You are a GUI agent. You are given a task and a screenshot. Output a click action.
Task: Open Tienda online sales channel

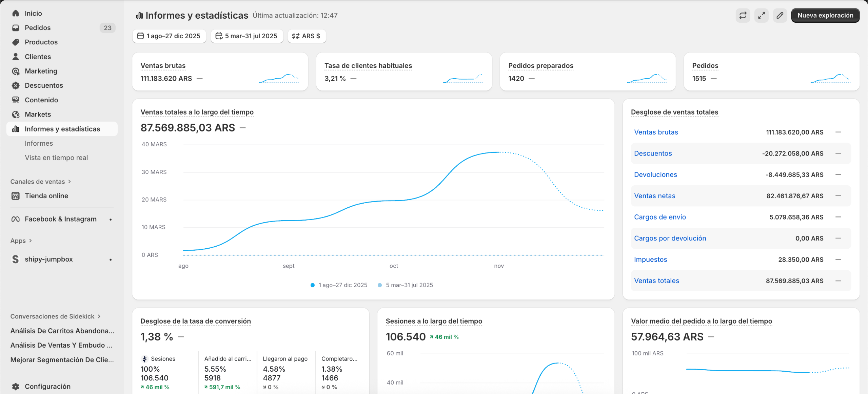(46, 196)
